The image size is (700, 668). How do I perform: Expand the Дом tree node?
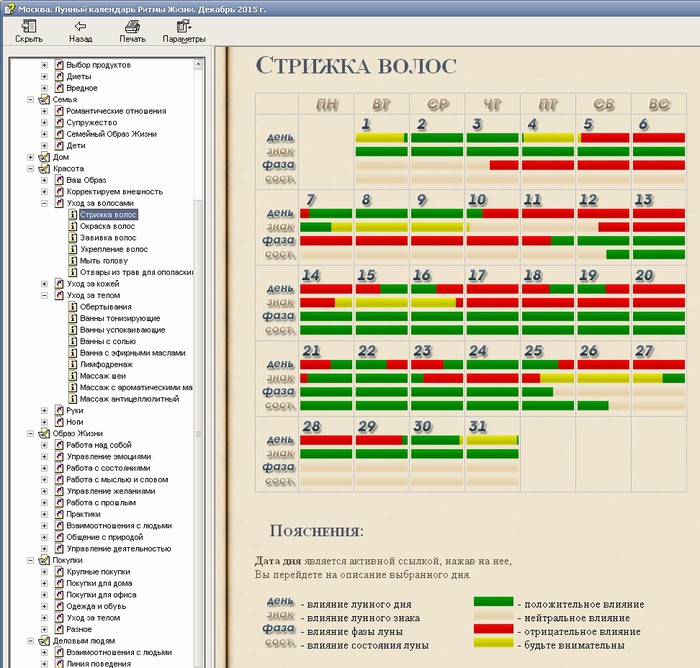click(31, 157)
